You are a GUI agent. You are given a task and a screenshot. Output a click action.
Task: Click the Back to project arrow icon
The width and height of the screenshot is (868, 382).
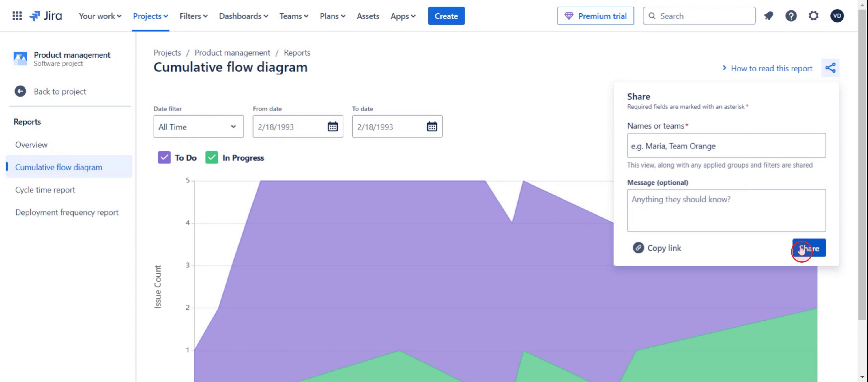[x=20, y=91]
